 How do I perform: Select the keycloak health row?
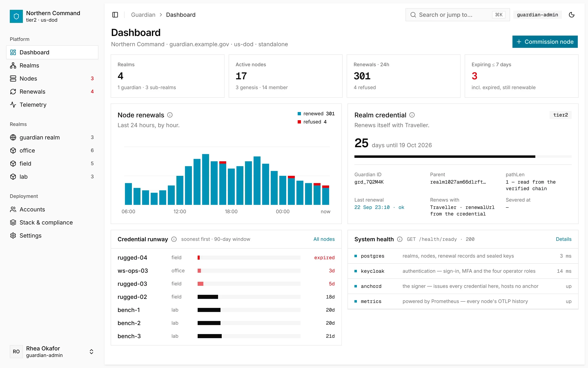coord(463,271)
